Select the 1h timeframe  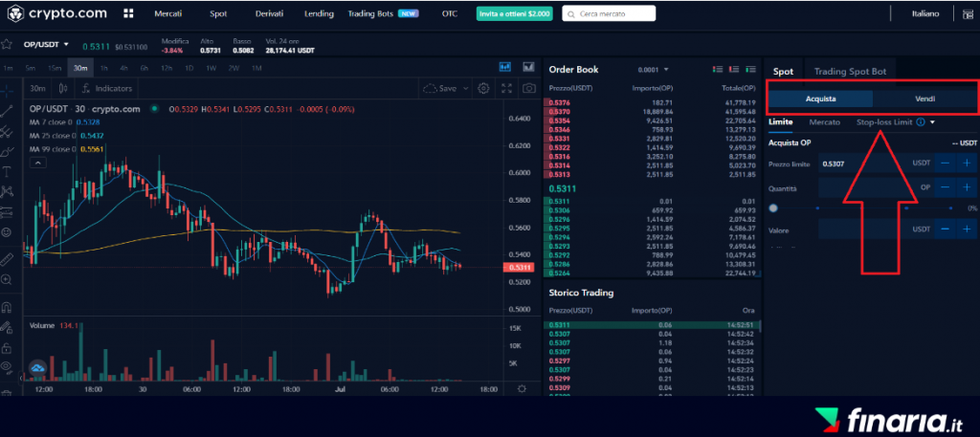pyautogui.click(x=103, y=68)
